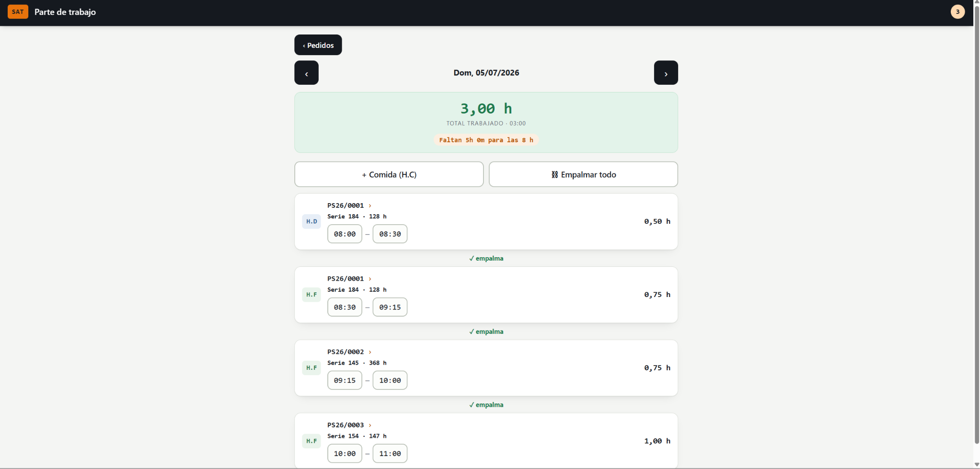Click Empalmar todo button

tap(583, 174)
